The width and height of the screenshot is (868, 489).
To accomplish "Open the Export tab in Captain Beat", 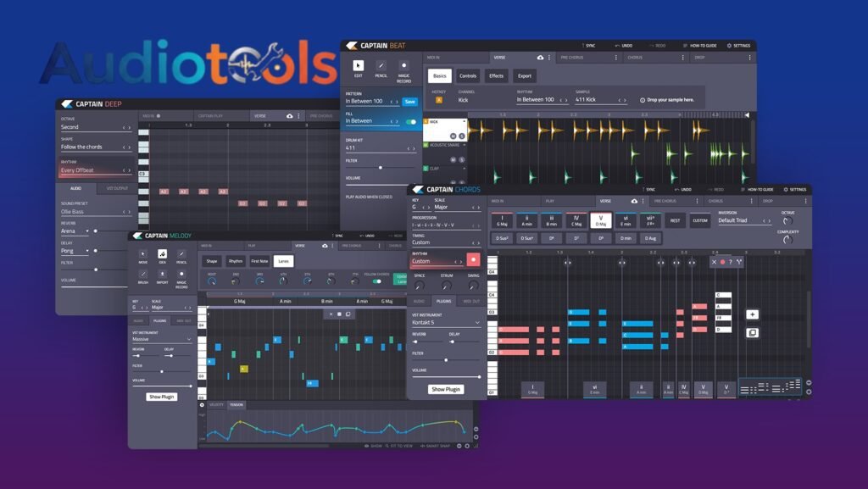I will point(525,75).
